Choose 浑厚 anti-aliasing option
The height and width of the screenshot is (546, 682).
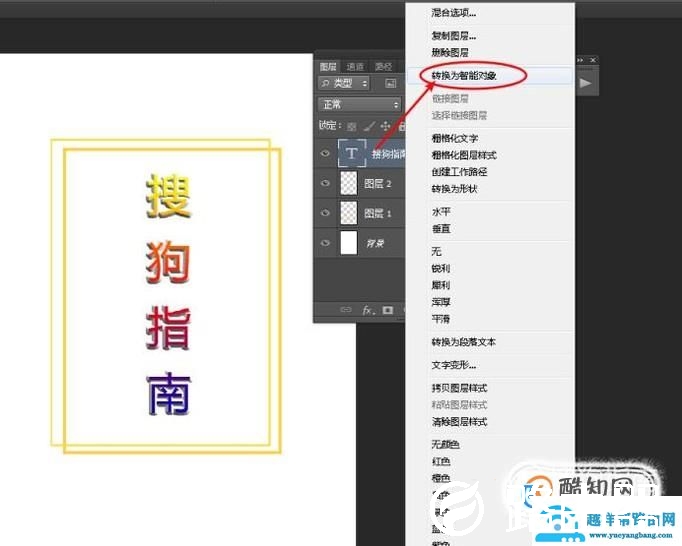click(441, 302)
